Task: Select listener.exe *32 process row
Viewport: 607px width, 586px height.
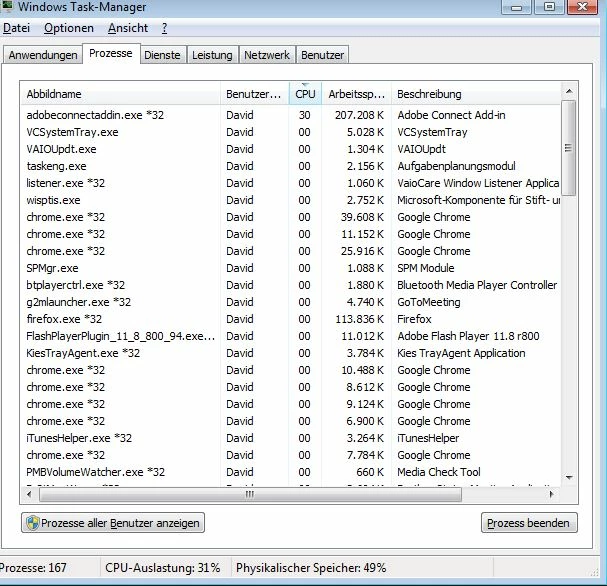Action: (290, 183)
